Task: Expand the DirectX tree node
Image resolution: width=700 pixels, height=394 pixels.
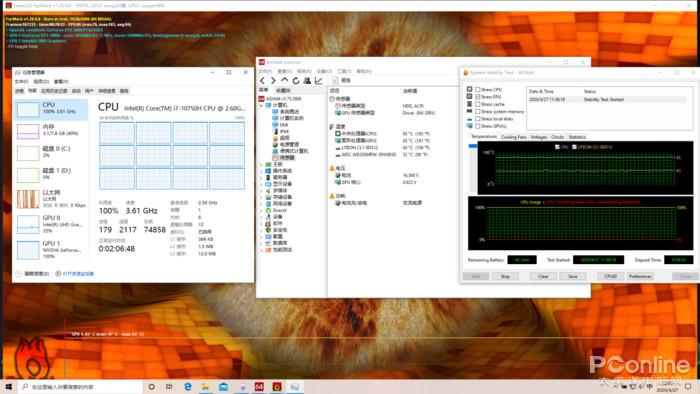Action: [262, 210]
